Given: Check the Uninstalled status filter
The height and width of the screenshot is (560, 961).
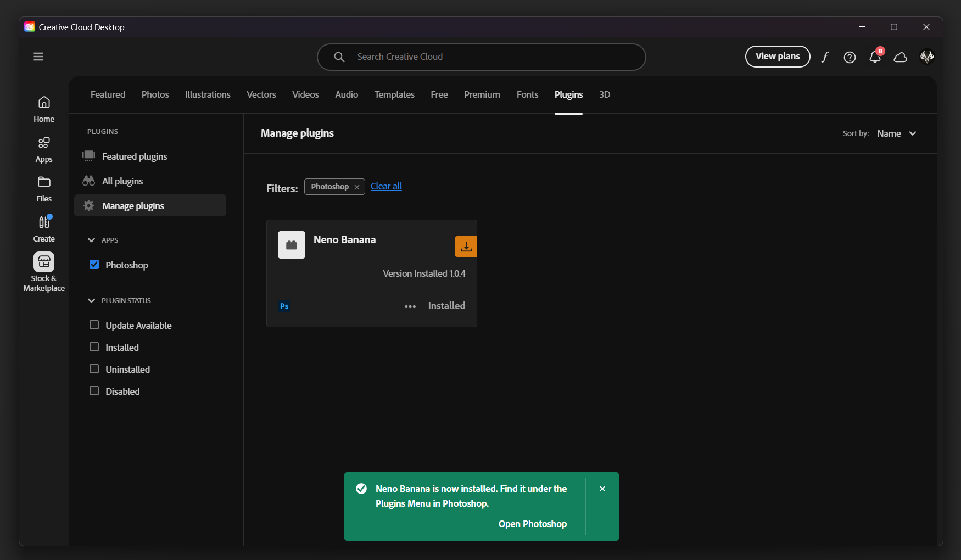Looking at the screenshot, I should point(94,369).
